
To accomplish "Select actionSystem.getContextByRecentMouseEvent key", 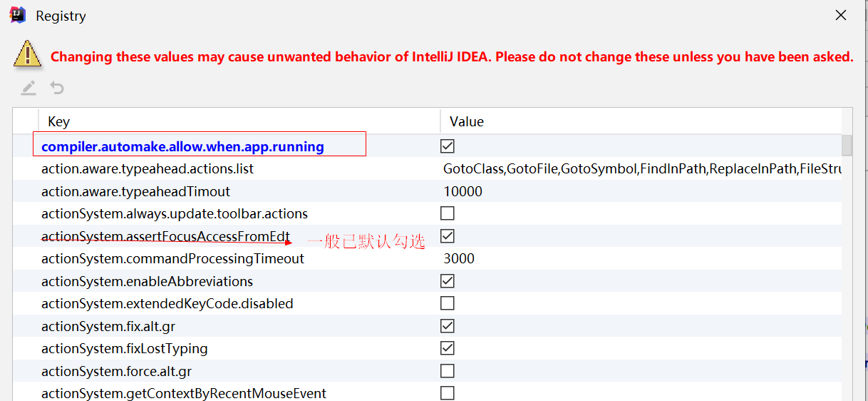I will click(x=184, y=393).
